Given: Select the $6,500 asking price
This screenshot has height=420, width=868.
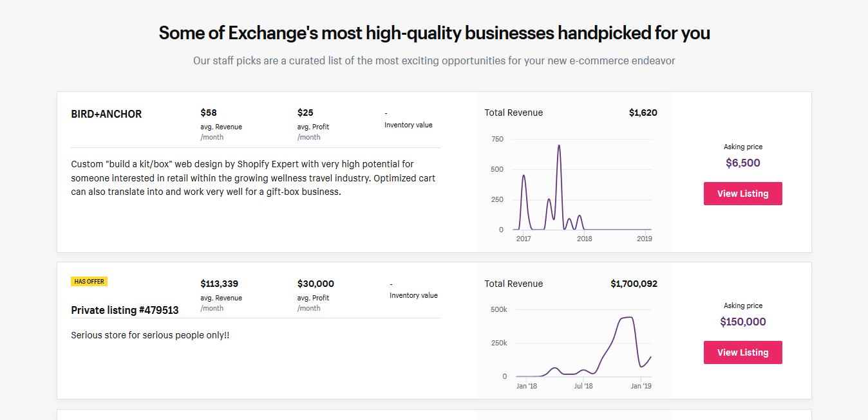Looking at the screenshot, I should point(742,163).
